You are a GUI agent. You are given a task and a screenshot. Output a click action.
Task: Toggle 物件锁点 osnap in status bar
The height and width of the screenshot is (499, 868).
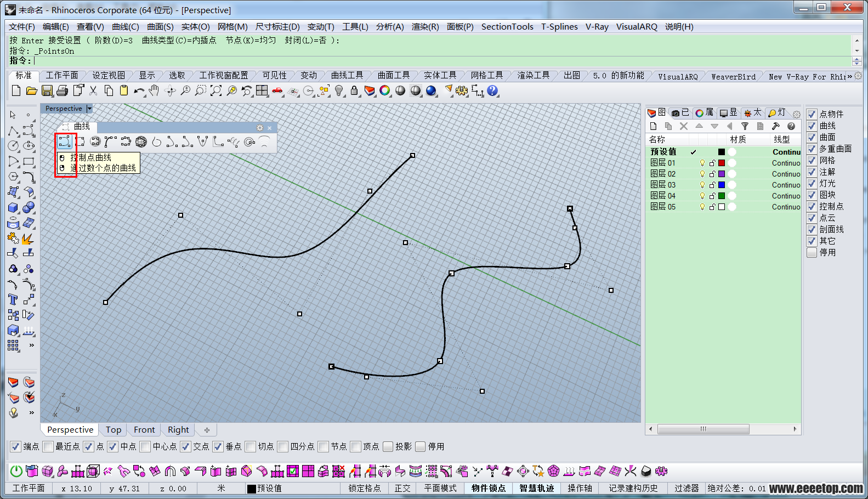click(489, 488)
